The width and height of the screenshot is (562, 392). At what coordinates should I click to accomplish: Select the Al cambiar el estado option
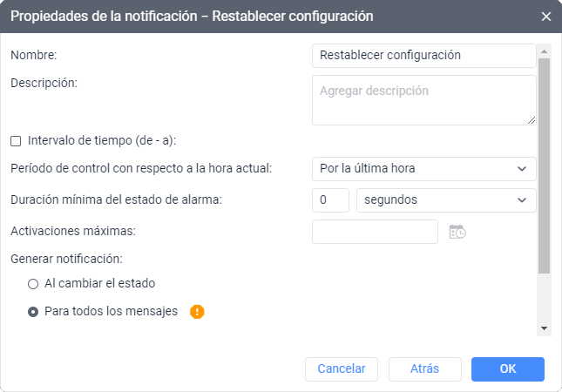click(x=33, y=284)
